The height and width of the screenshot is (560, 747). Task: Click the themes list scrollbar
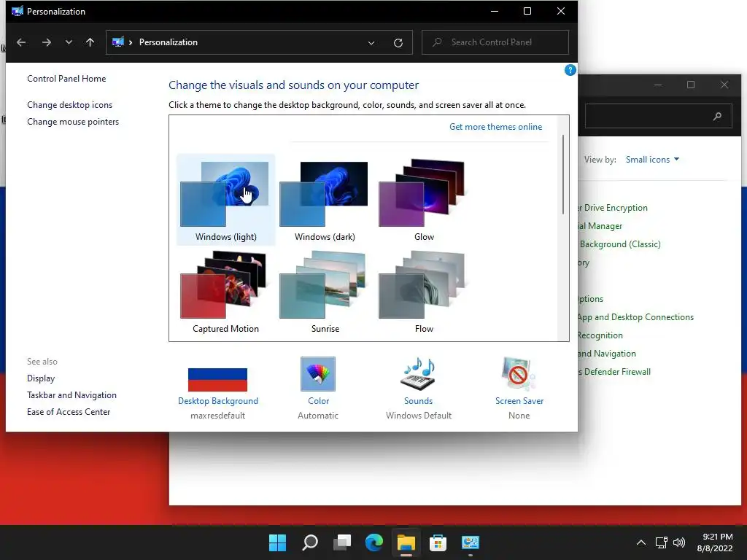pyautogui.click(x=563, y=174)
